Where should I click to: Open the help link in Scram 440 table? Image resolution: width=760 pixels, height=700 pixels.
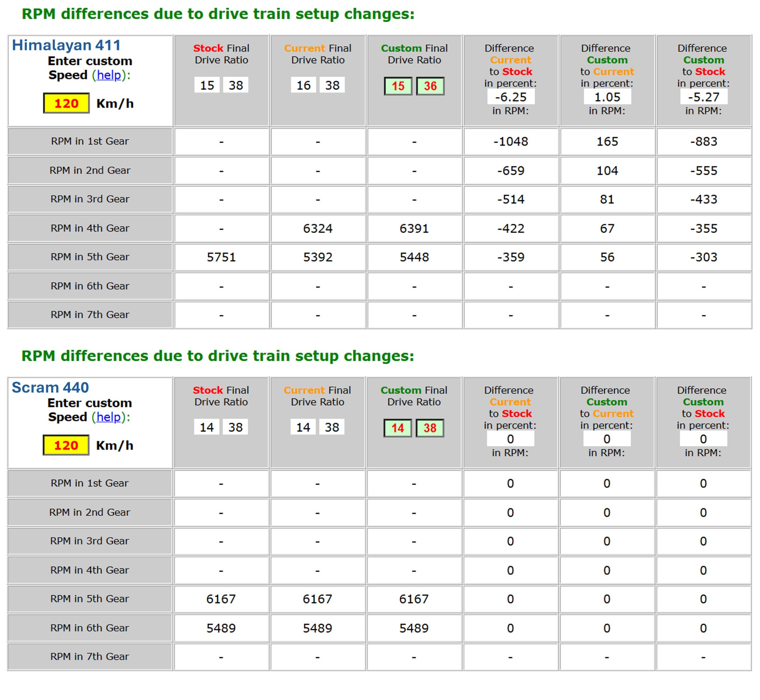pyautogui.click(x=109, y=417)
